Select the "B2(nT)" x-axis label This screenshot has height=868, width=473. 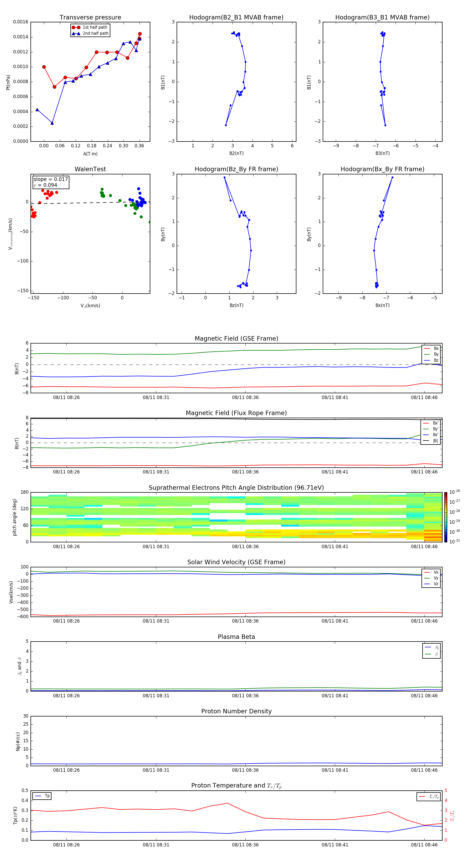(236, 153)
